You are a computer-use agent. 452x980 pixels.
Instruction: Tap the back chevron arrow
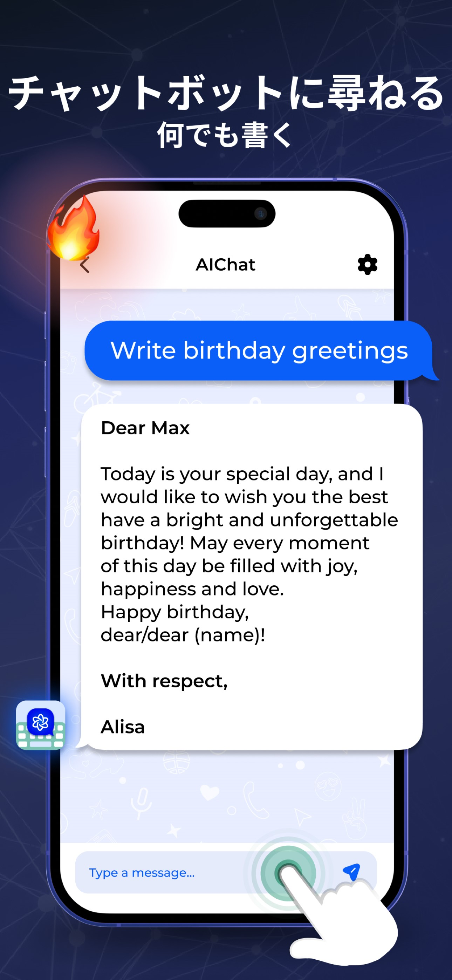tap(84, 265)
